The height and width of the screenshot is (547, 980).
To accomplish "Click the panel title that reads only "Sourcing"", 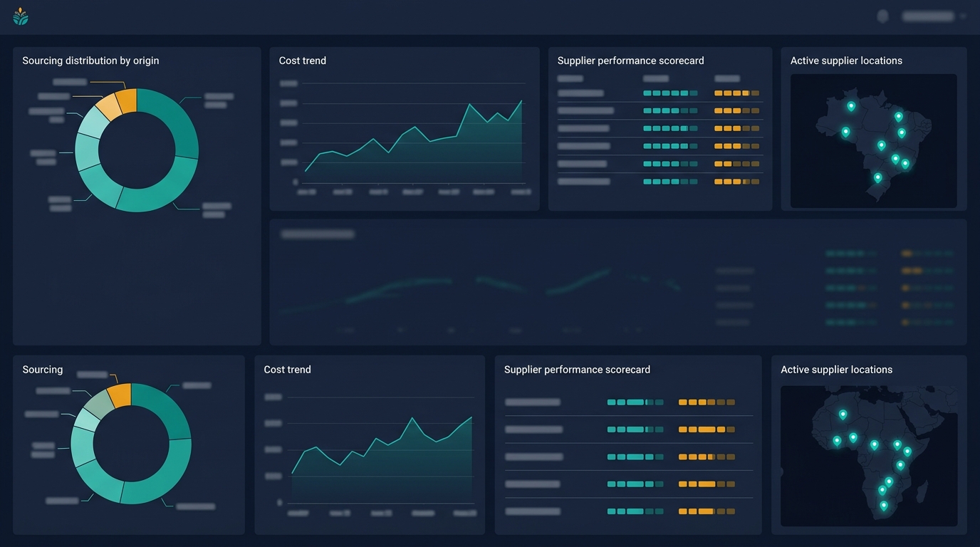I will (43, 370).
